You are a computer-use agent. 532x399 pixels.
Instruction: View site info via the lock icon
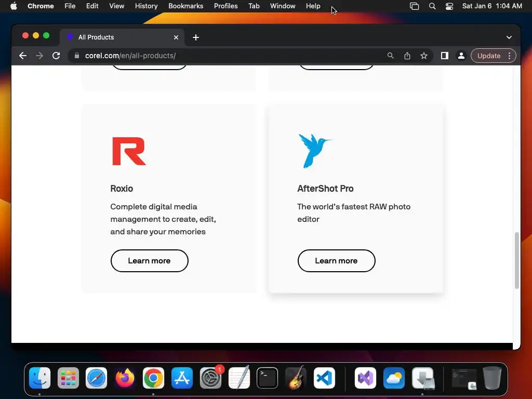[77, 56]
